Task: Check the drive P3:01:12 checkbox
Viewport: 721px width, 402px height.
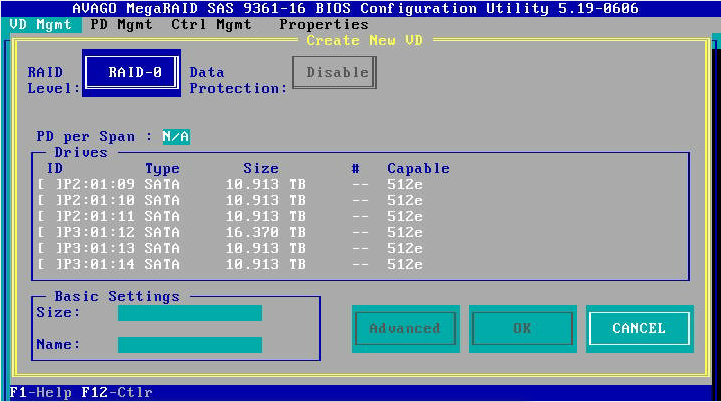Action: point(48,232)
